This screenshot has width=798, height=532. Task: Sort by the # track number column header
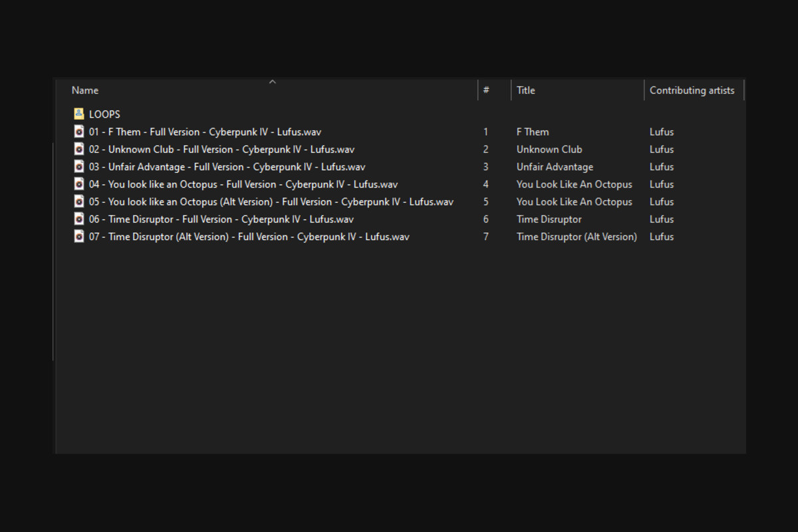point(486,90)
